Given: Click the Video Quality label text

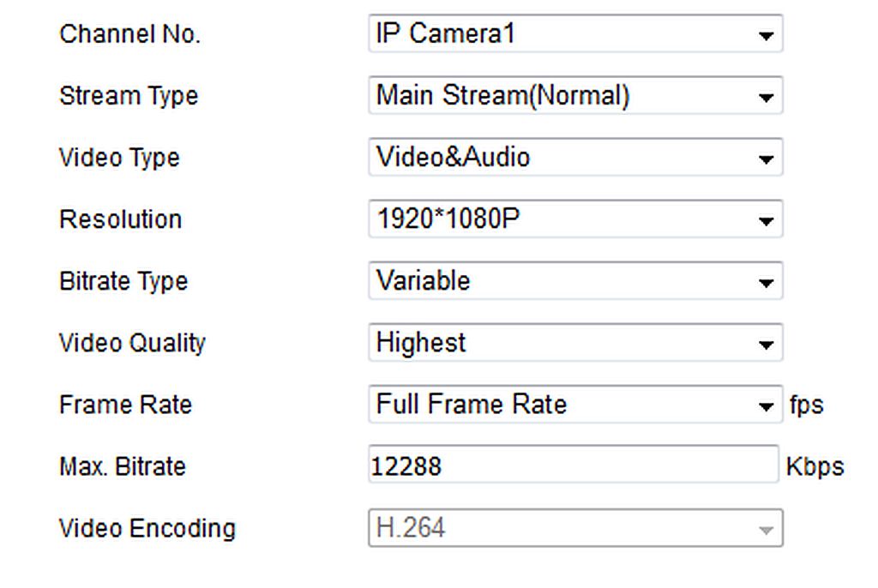Looking at the screenshot, I should point(132,343).
